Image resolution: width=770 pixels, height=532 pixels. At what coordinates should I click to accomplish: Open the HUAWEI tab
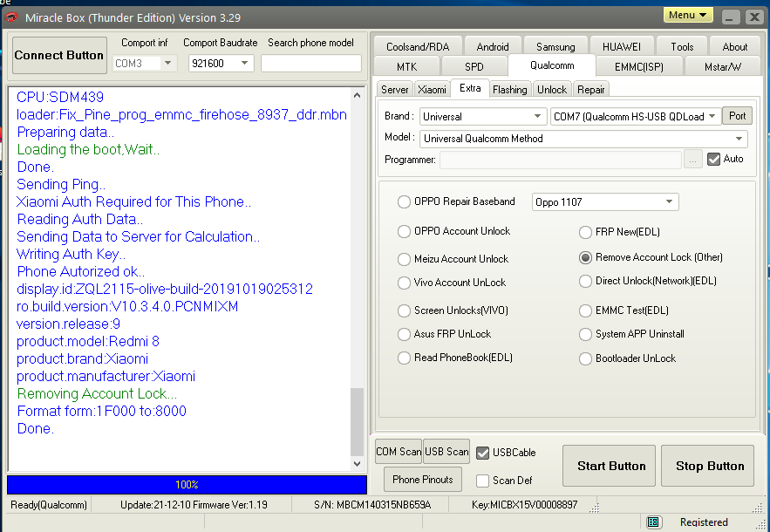pos(622,47)
